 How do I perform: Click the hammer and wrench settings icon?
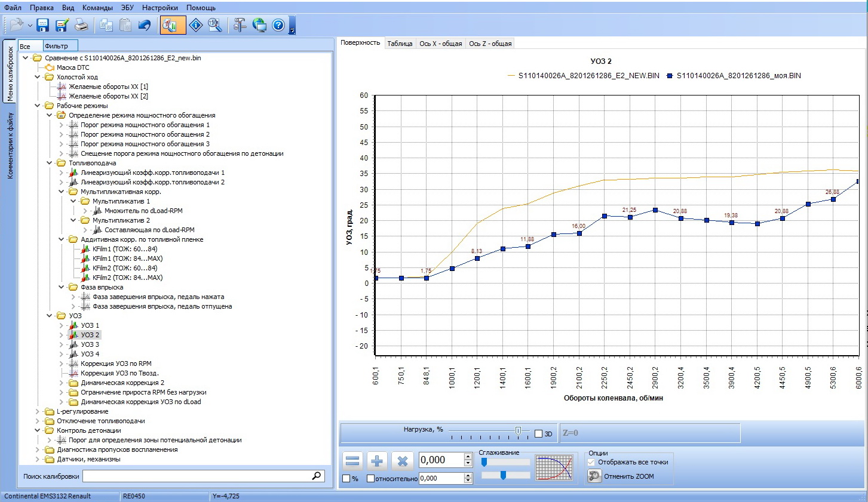pos(240,25)
